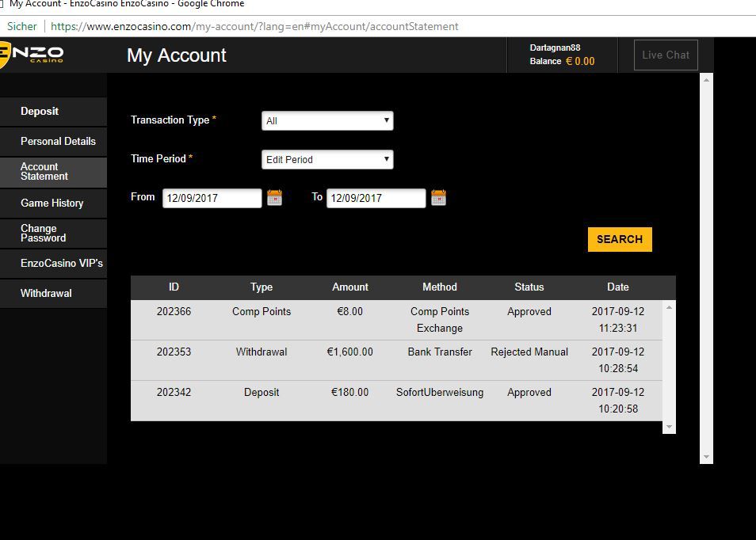
Task: Click the Withdrawal type cell in table
Action: click(262, 352)
